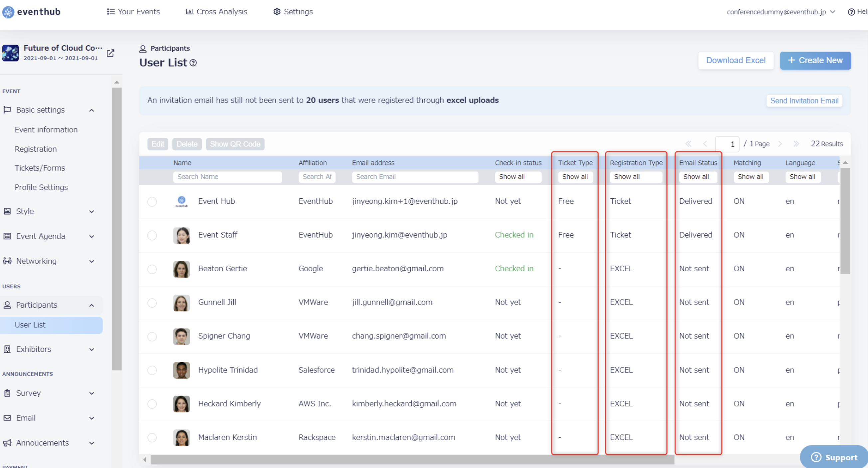Open Tickets/Forms in the sidebar
This screenshot has height=468, width=868.
[40, 168]
